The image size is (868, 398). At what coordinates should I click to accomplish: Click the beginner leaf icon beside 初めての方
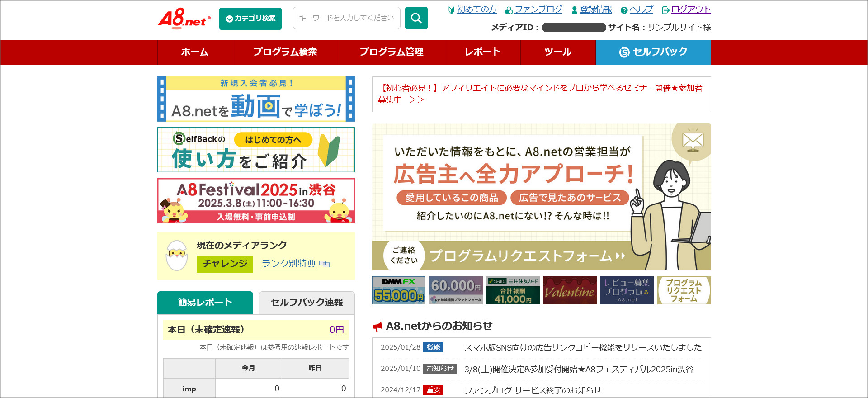click(x=451, y=10)
